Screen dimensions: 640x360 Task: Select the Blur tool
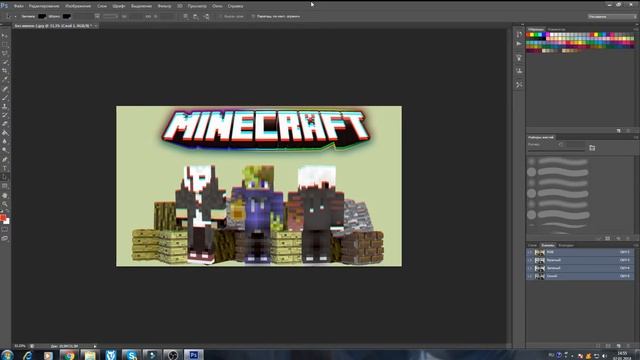tap(4, 142)
